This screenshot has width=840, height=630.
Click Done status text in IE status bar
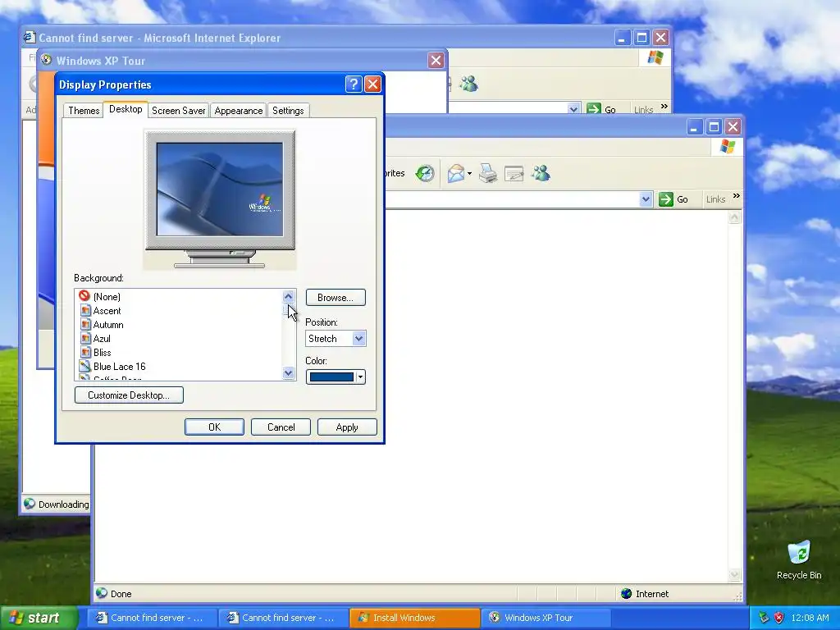click(121, 594)
